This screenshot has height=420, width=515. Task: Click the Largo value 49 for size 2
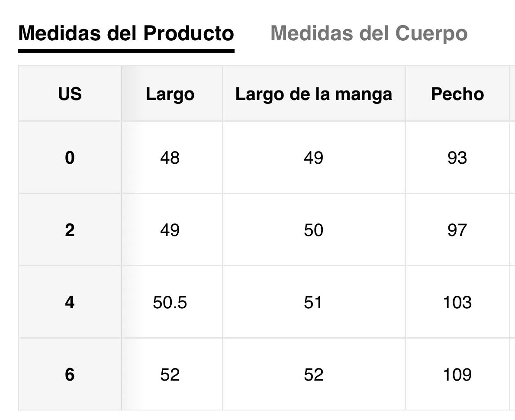coord(170,230)
